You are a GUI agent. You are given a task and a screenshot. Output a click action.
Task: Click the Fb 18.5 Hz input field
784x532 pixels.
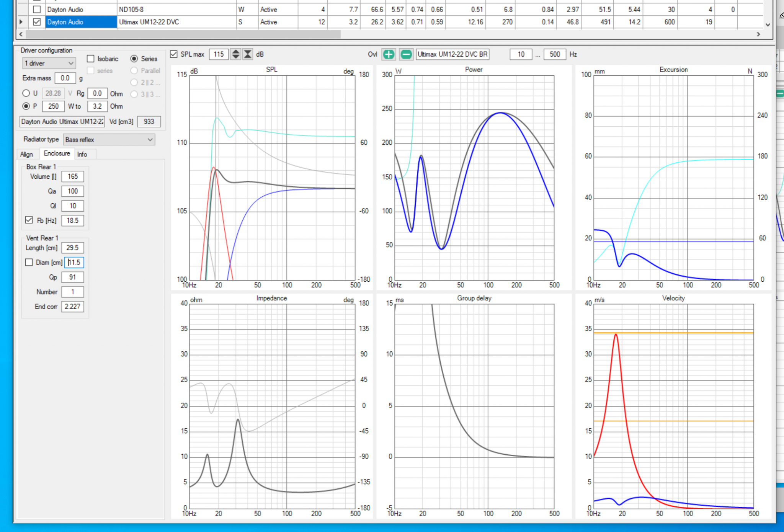pyautogui.click(x=73, y=220)
